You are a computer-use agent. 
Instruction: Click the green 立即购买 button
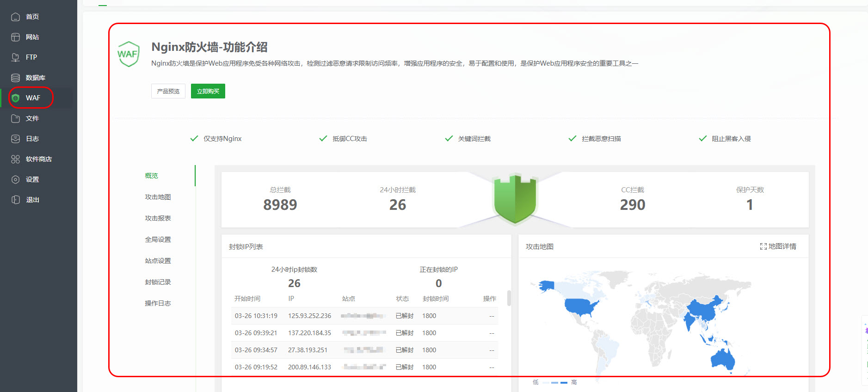coord(208,91)
